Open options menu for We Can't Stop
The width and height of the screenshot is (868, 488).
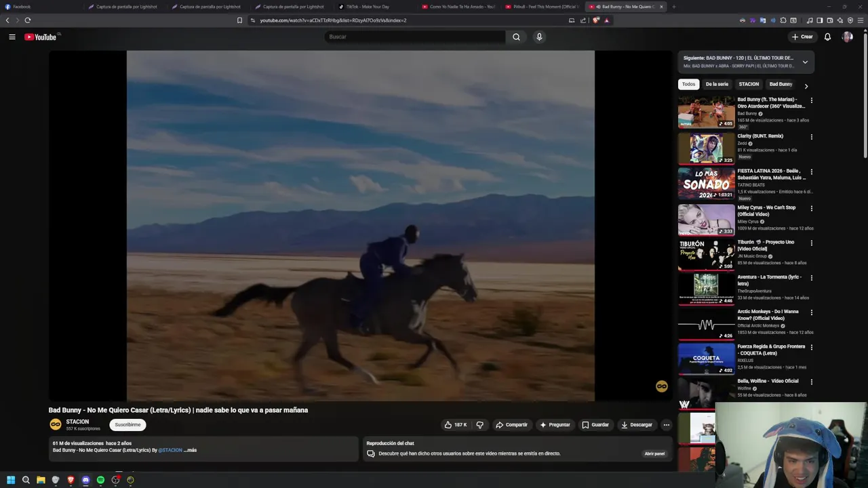(811, 209)
